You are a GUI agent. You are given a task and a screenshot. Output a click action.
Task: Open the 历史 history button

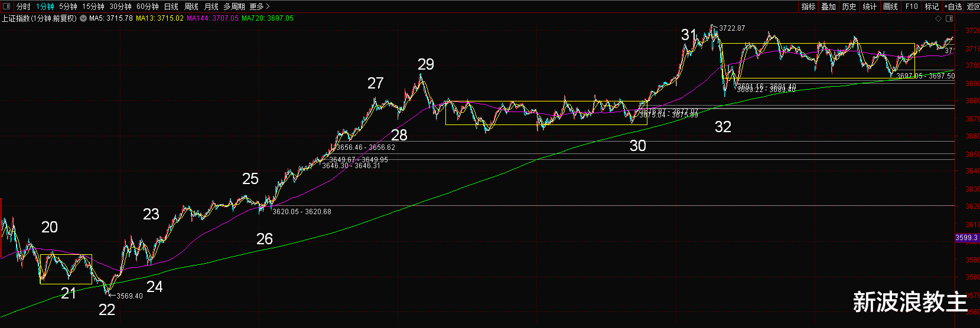(x=849, y=6)
